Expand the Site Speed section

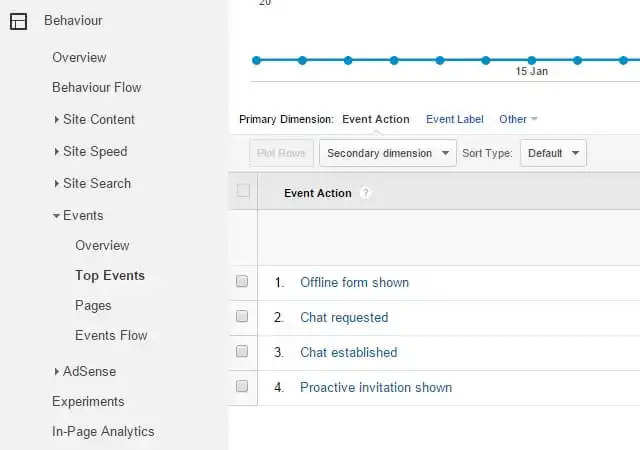[94, 151]
